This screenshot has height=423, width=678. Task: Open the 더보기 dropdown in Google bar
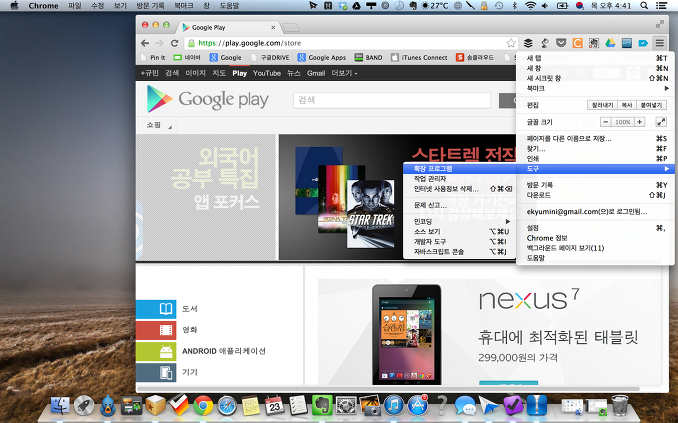point(344,73)
